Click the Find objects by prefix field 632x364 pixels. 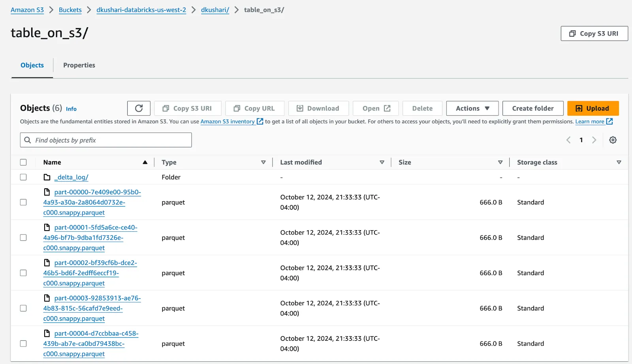(x=105, y=140)
